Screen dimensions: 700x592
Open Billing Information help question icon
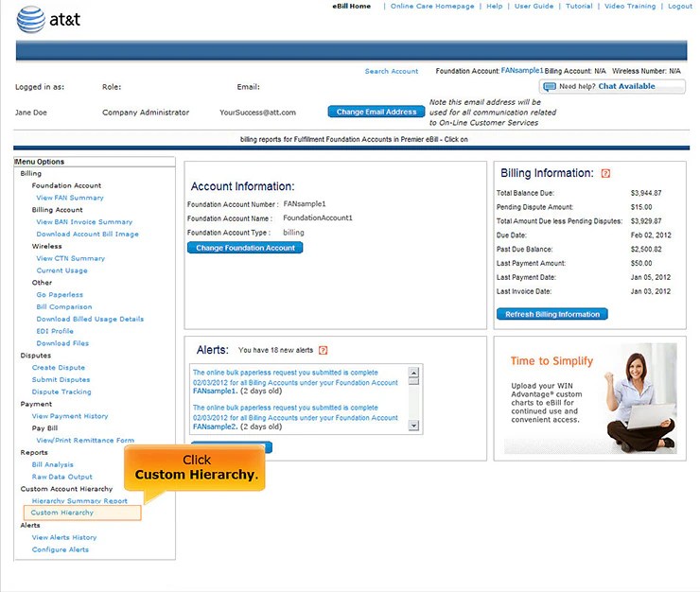point(605,173)
